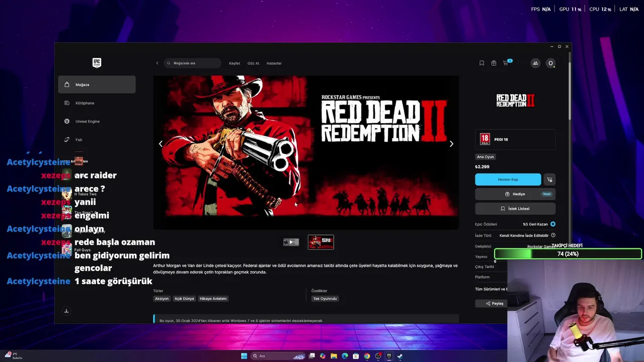Open the shopping cart icon
Viewport: 644px width, 362px height.
pyautogui.click(x=506, y=63)
